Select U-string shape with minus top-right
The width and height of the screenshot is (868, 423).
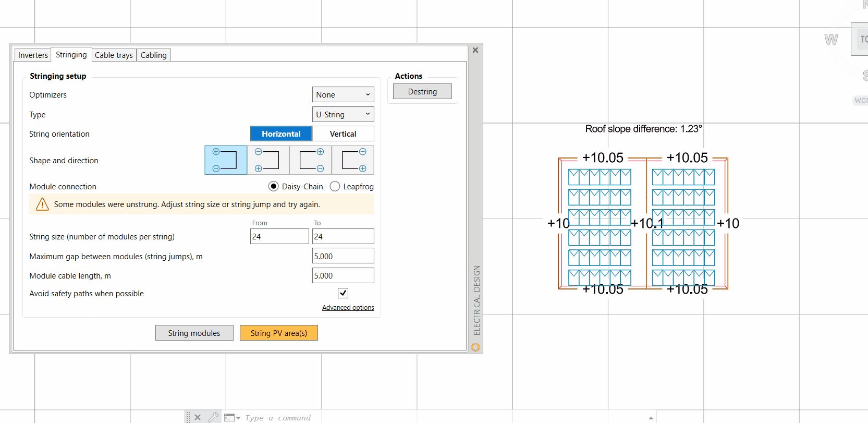click(353, 160)
